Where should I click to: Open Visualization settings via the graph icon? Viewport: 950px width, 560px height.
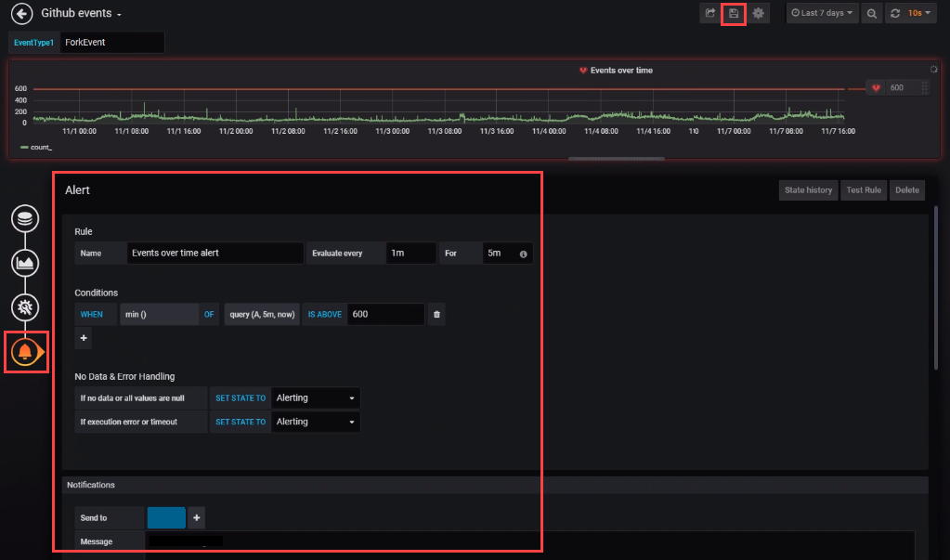tap(24, 263)
